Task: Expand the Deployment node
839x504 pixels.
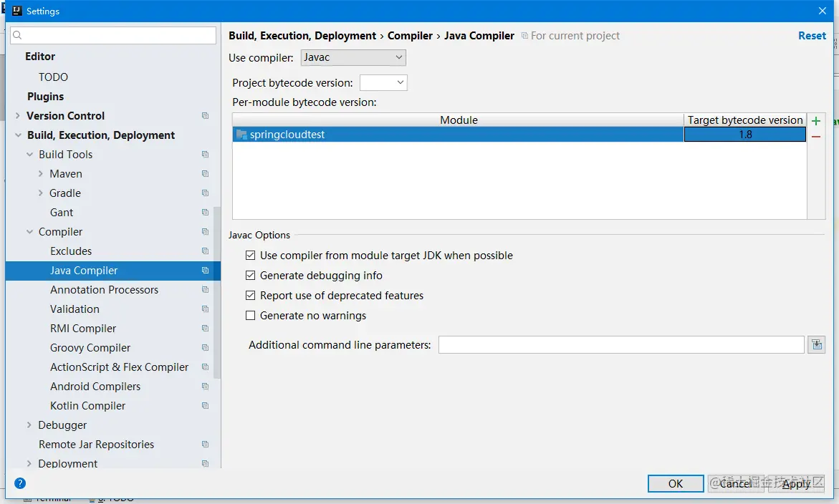Action: [29, 463]
